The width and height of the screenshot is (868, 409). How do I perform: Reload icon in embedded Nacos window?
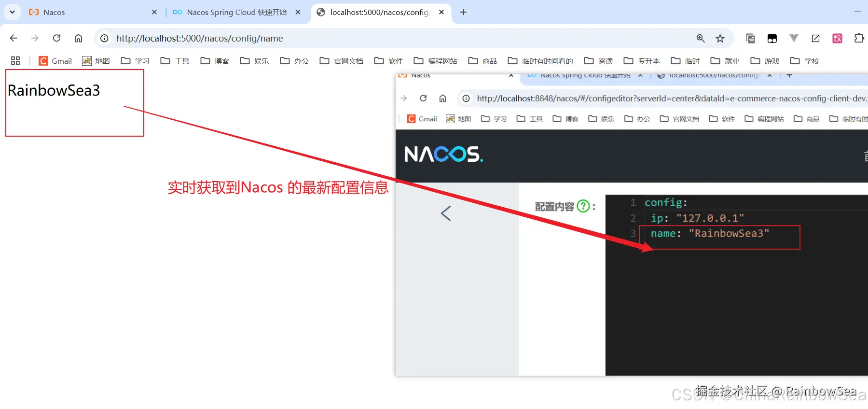[423, 98]
